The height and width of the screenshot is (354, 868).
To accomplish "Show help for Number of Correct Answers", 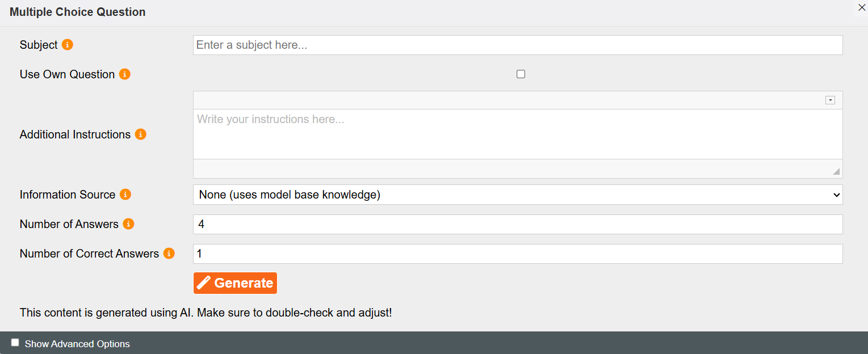I will pos(169,254).
